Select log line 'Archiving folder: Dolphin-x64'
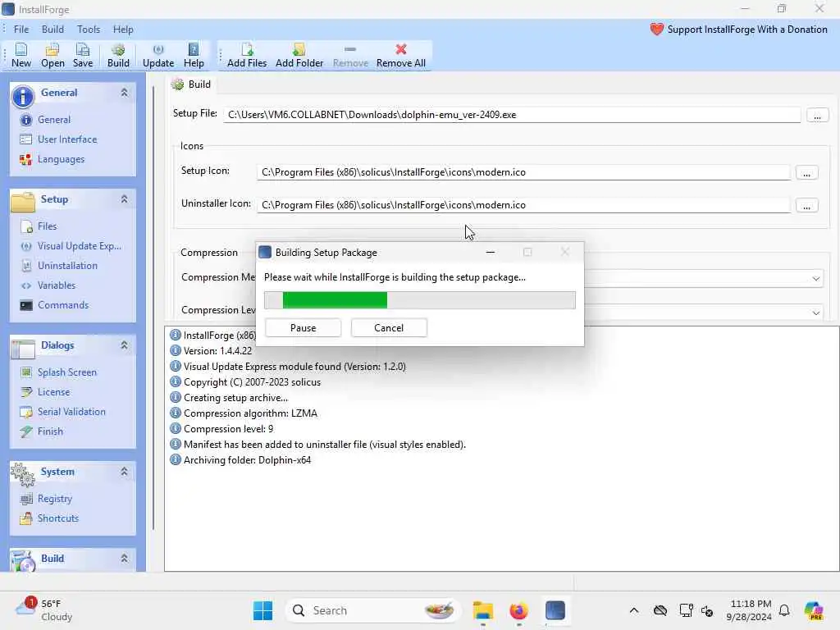Image resolution: width=840 pixels, height=630 pixels. (x=247, y=460)
